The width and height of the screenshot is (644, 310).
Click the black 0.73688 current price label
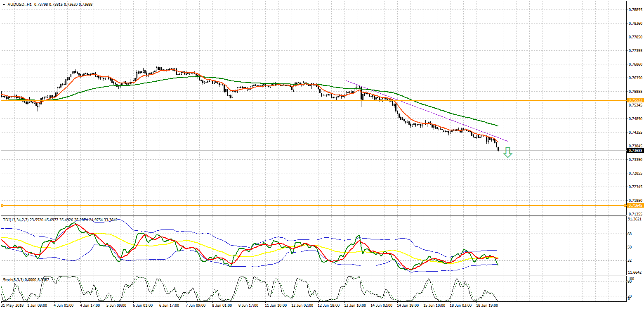click(635, 151)
